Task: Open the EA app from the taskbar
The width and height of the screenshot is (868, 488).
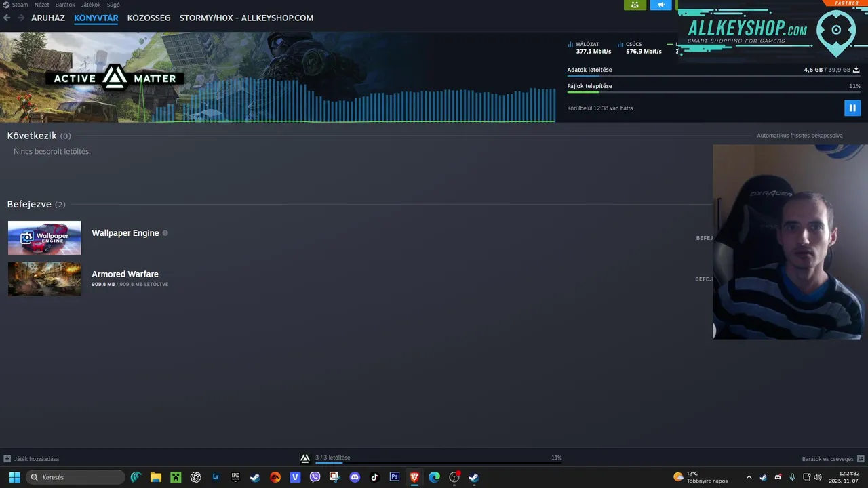Action: pyautogui.click(x=275, y=477)
